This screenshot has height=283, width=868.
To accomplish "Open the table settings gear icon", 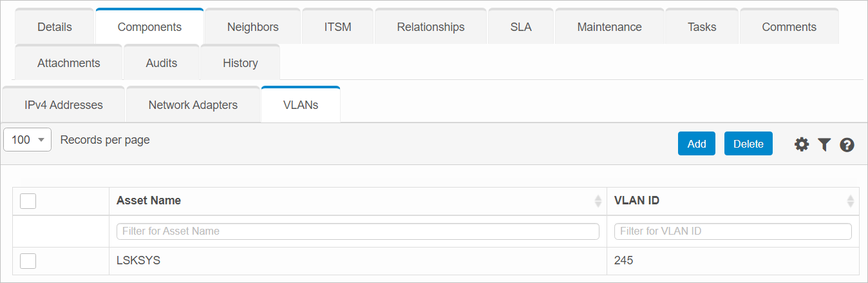I will (x=802, y=144).
